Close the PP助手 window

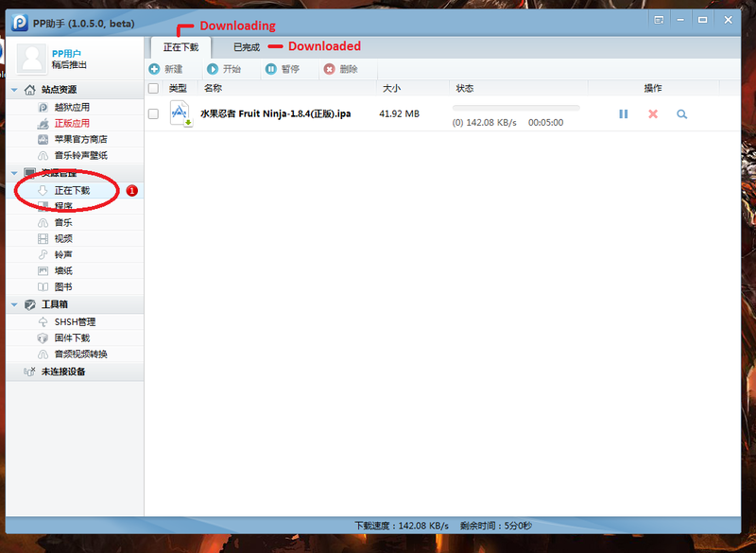pyautogui.click(x=728, y=20)
